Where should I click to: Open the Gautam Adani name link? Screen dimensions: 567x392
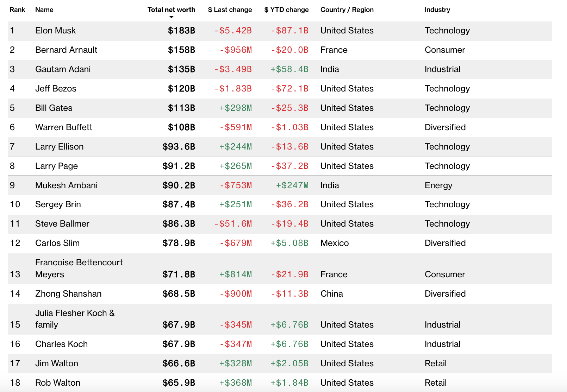click(x=63, y=69)
